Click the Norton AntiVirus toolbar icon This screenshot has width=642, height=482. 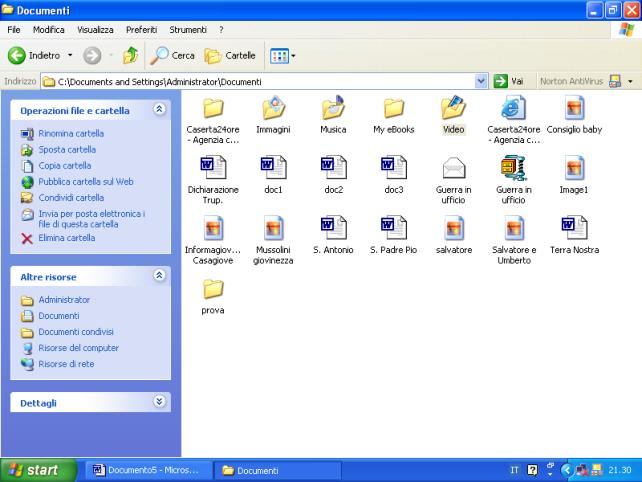615,81
